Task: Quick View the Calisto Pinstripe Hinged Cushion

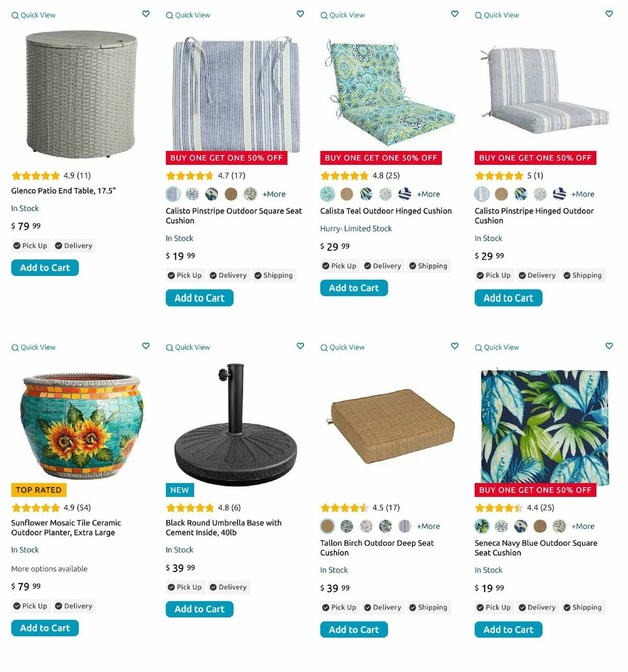Action: click(497, 15)
